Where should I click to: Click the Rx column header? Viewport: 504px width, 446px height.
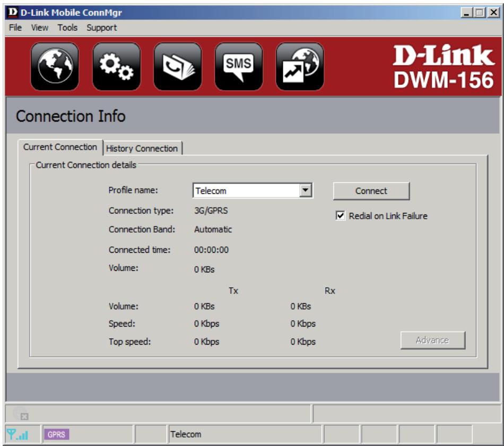(x=330, y=290)
